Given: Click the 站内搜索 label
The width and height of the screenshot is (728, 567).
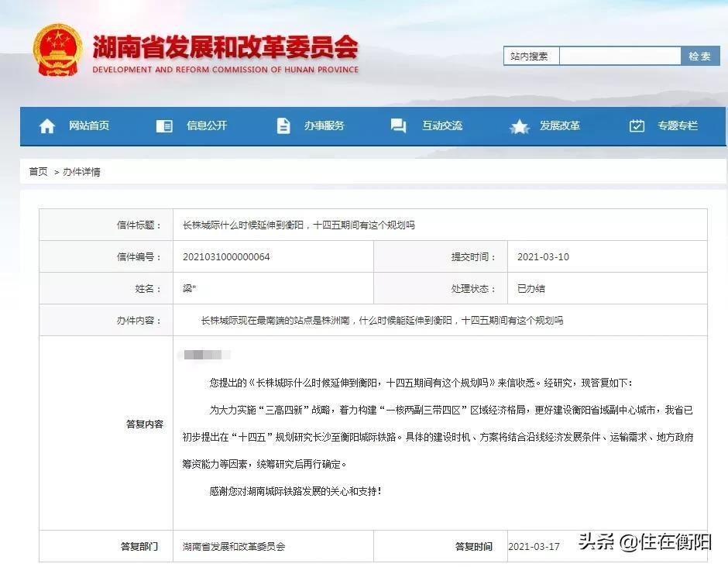Looking at the screenshot, I should pyautogui.click(x=529, y=57).
